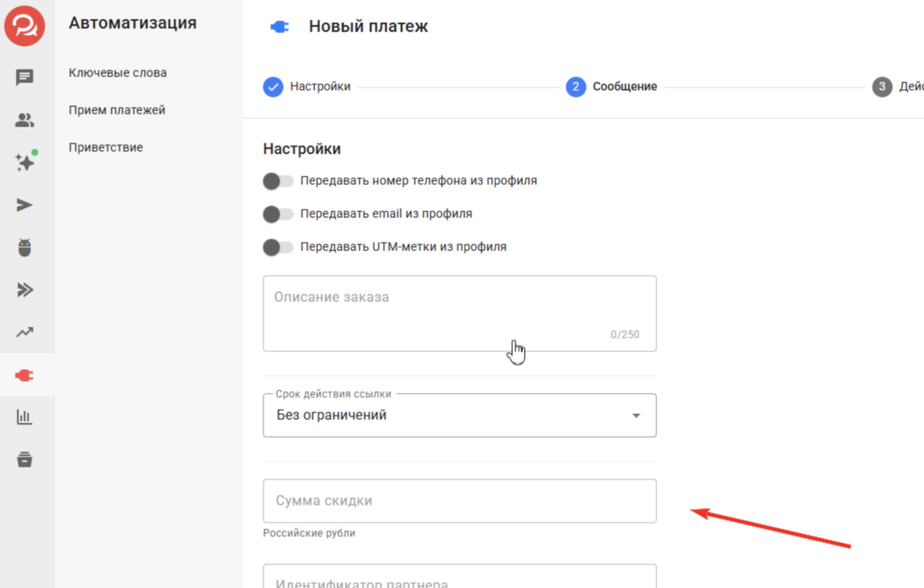The height and width of the screenshot is (588, 924).
Task: Open the contacts people icon
Action: [x=25, y=120]
